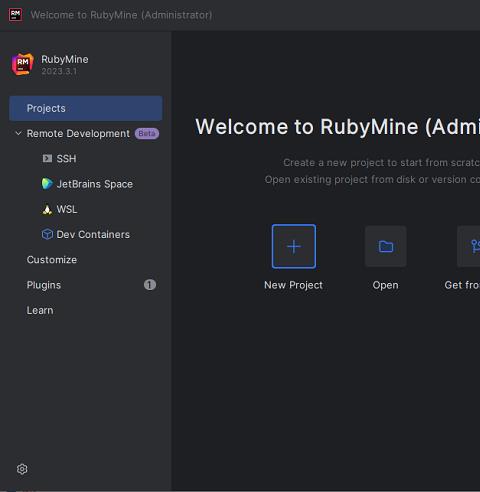Click the Open label under folder
Image resolution: width=480 pixels, height=492 pixels.
[385, 285]
